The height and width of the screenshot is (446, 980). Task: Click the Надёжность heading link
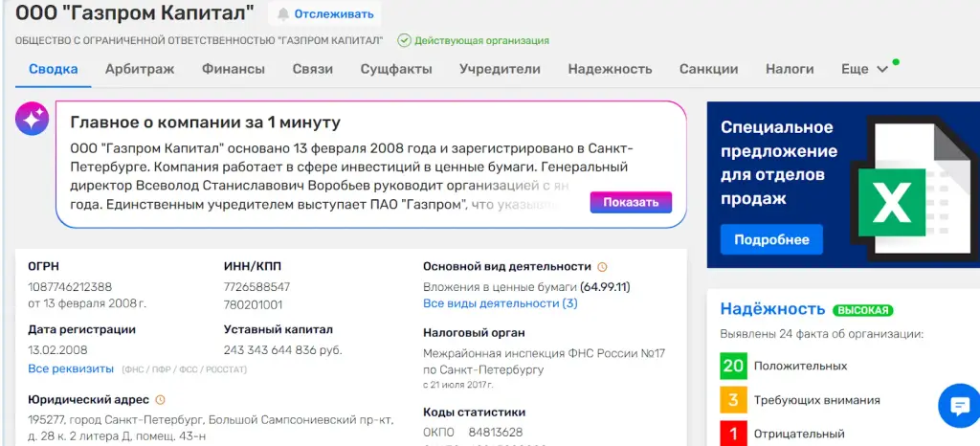tap(772, 309)
